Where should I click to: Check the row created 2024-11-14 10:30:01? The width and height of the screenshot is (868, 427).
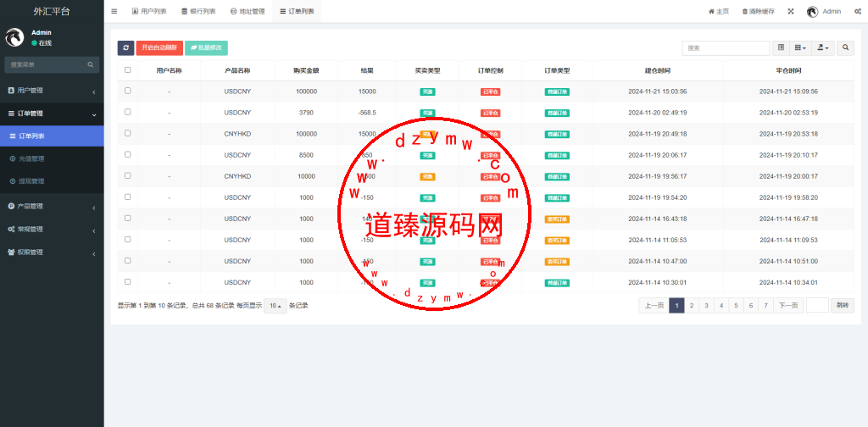pyautogui.click(x=128, y=281)
